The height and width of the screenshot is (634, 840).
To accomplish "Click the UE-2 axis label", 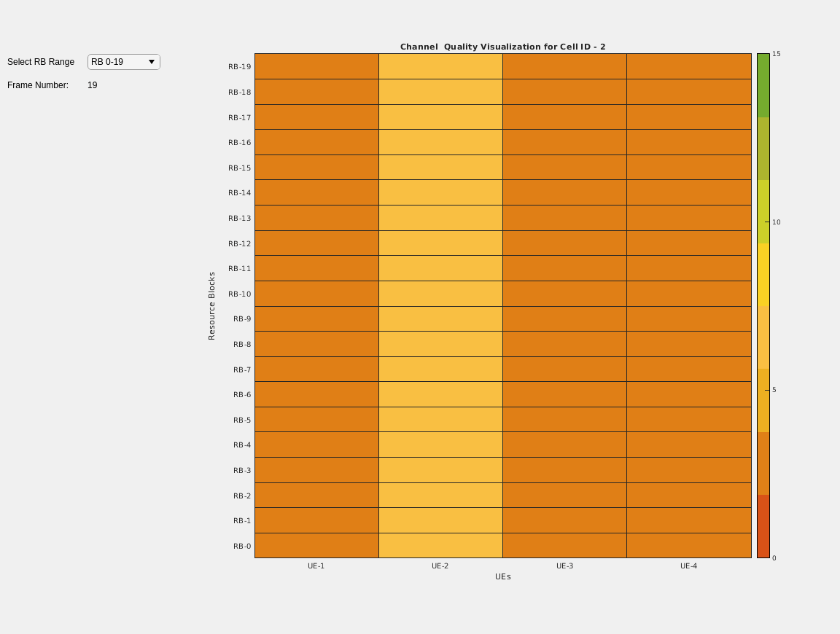I will click(440, 566).
